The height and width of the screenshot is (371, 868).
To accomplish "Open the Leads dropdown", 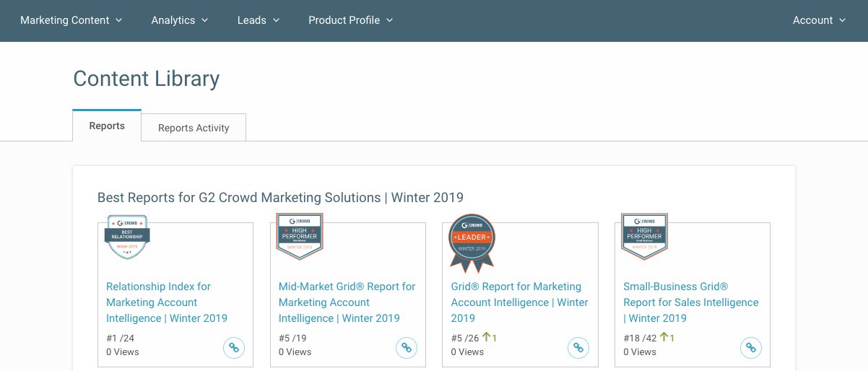I will pyautogui.click(x=259, y=20).
